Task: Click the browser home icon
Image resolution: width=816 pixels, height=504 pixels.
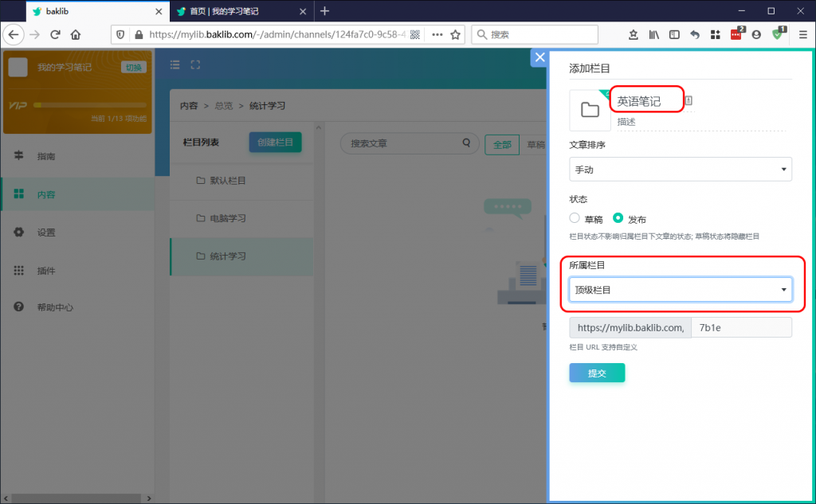Action: [x=76, y=34]
